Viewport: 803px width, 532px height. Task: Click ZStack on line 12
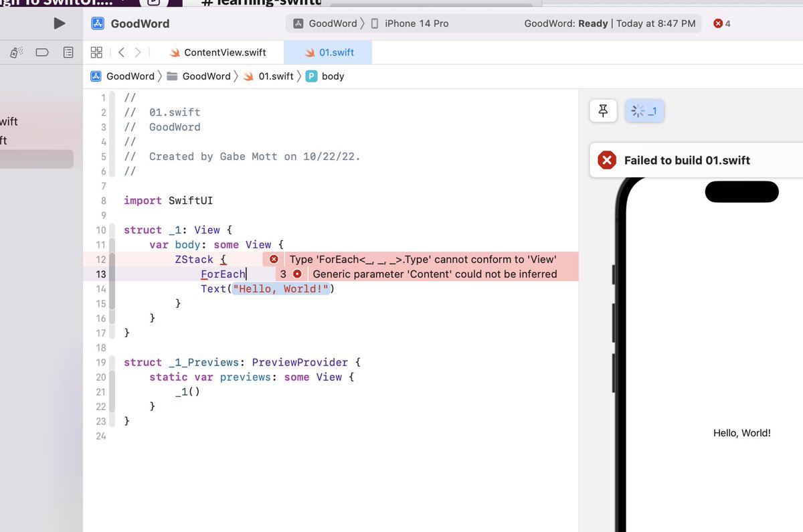[x=194, y=259]
